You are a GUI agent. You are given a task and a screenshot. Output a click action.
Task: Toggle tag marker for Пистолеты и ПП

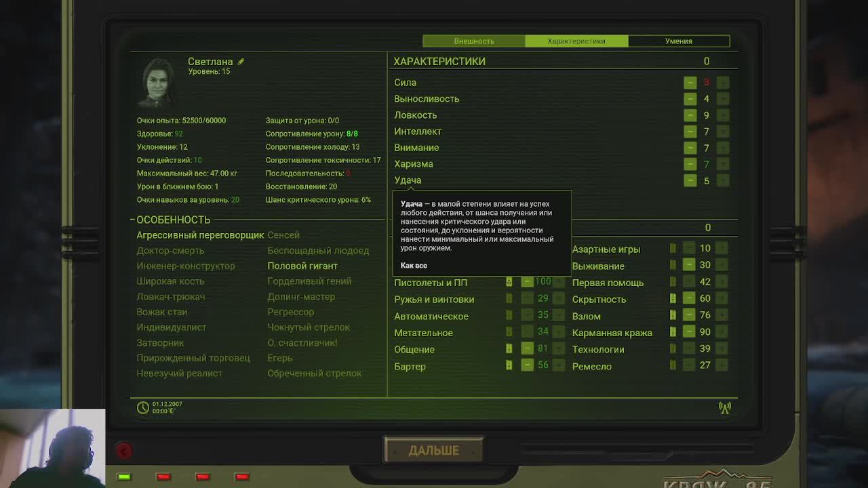click(509, 282)
